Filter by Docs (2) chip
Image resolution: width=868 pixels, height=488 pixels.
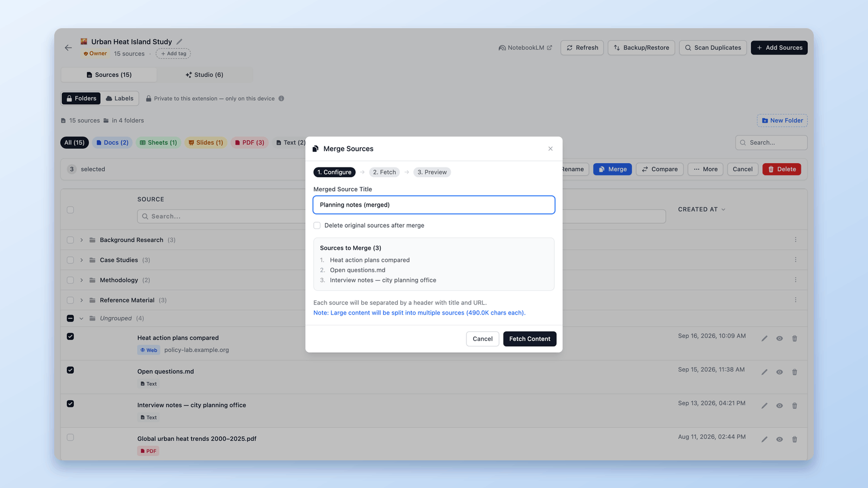pyautogui.click(x=112, y=143)
